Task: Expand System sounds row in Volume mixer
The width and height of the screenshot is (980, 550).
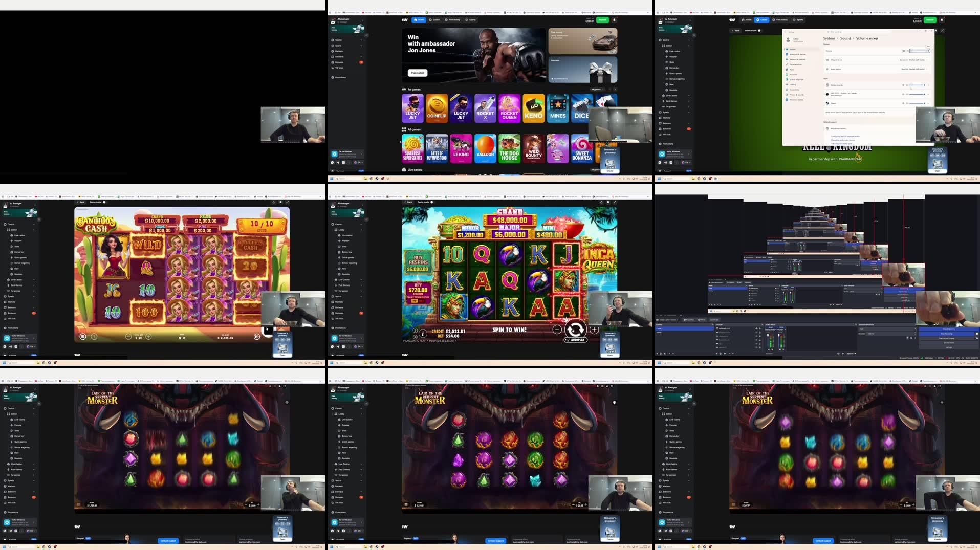Action: coord(928,85)
